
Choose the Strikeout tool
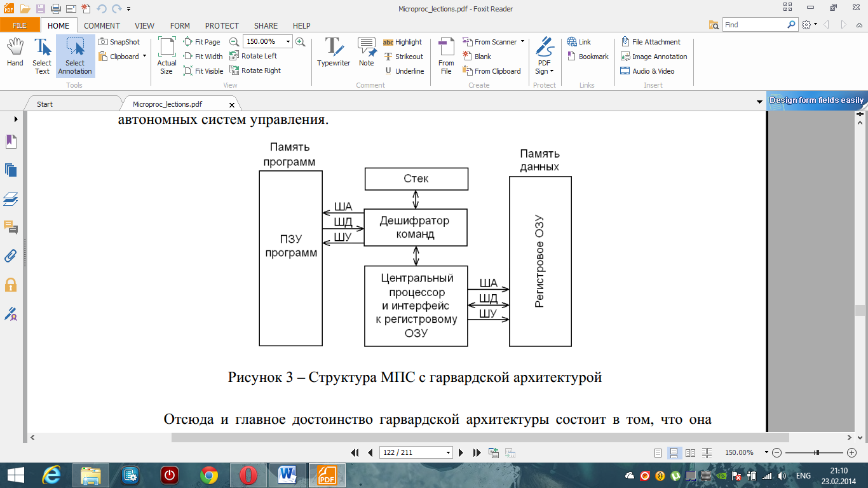coord(403,57)
